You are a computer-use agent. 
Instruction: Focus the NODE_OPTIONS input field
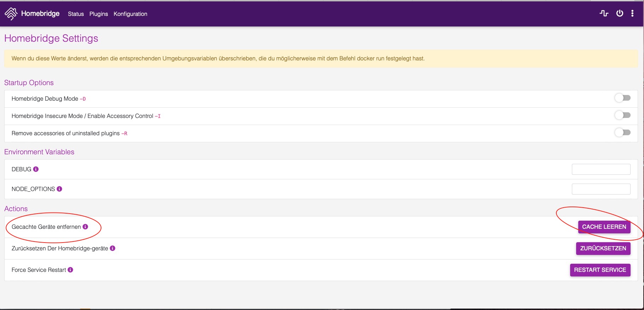click(601, 189)
